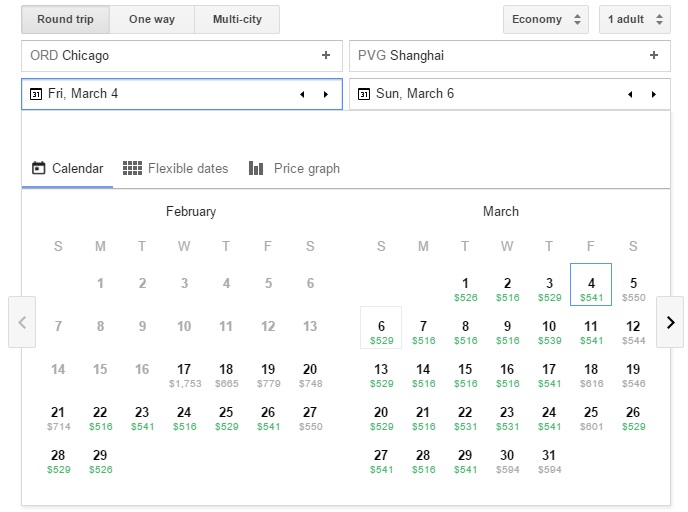Click the plus icon in ORD Chicago field
The width and height of the screenshot is (688, 512).
point(325,56)
